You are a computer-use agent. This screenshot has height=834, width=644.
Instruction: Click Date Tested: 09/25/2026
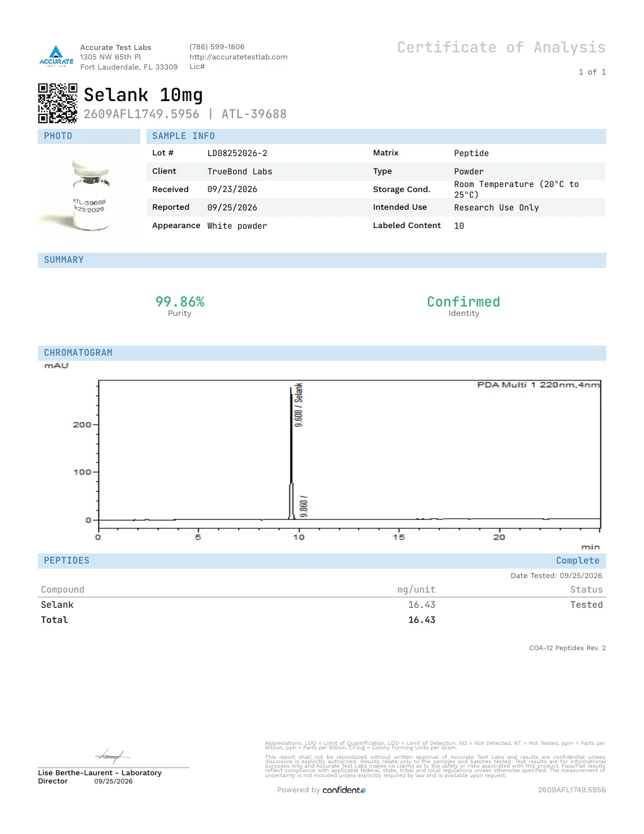[x=556, y=576]
